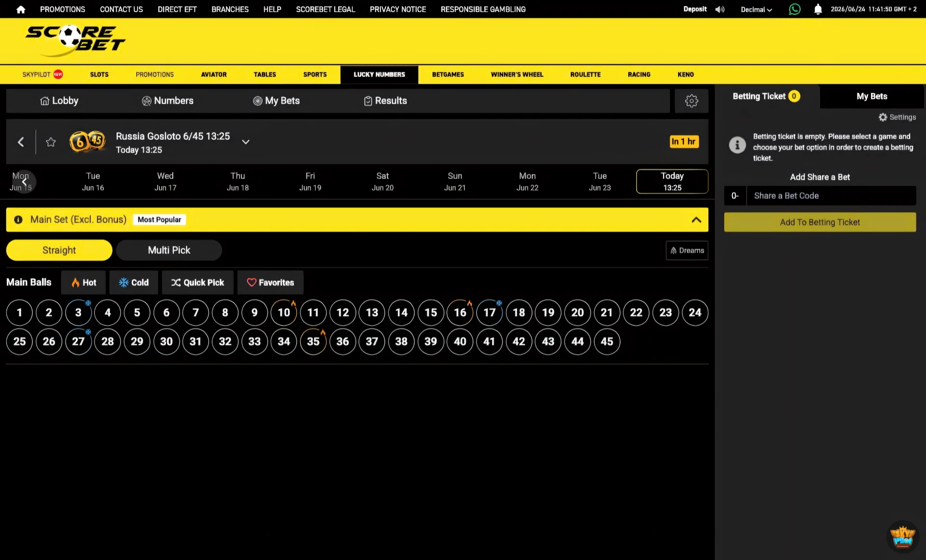Focus Share a Bet Code field
The image size is (926, 560).
[831, 196]
